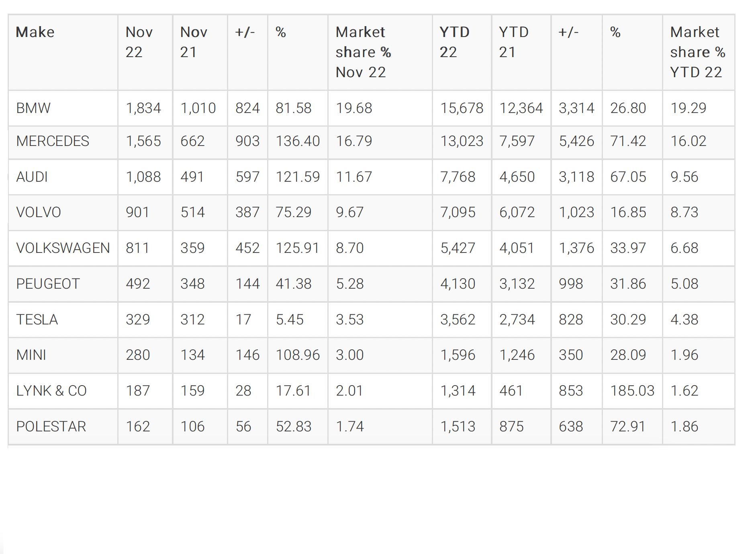
Task: Select the TESLA make cell
Action: click(x=37, y=320)
